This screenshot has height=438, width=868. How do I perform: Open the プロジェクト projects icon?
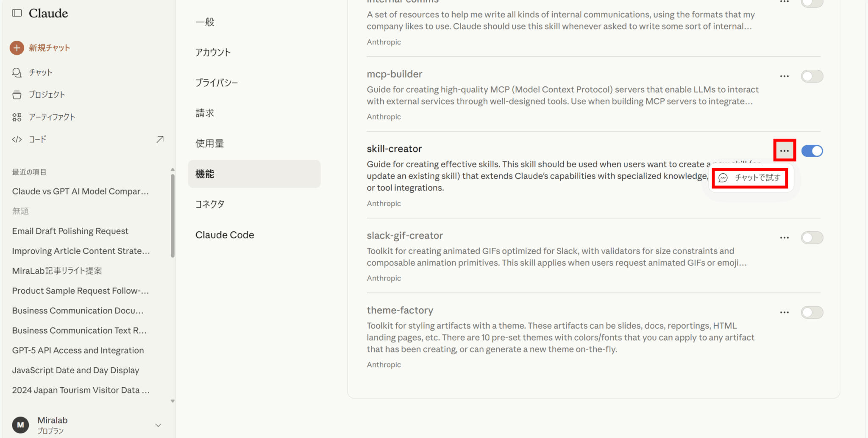tap(17, 95)
